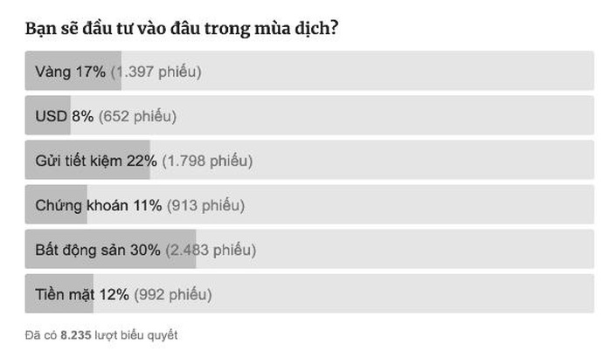This screenshot has width=610, height=364.
Task: Click the poll title about investing during the pandemic
Action: pos(182,29)
